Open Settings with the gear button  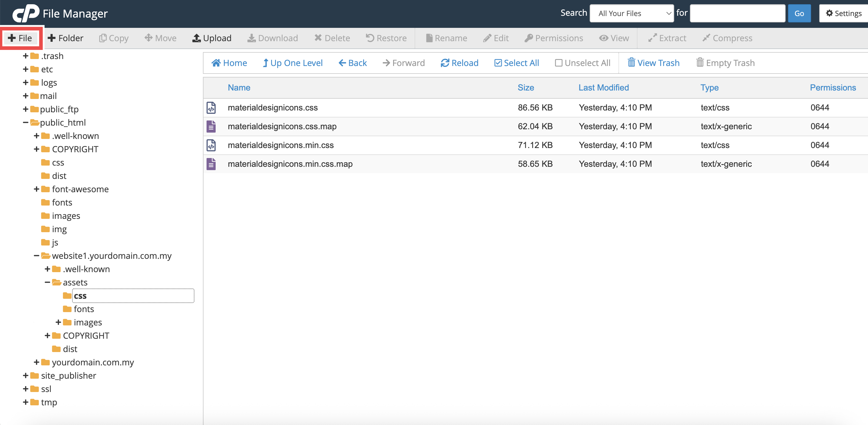843,14
